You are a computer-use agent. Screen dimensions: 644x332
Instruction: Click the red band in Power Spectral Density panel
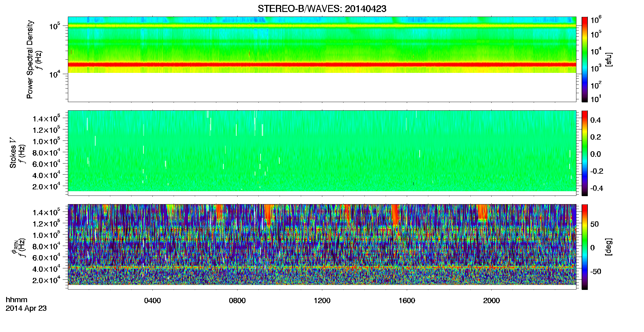322,65
